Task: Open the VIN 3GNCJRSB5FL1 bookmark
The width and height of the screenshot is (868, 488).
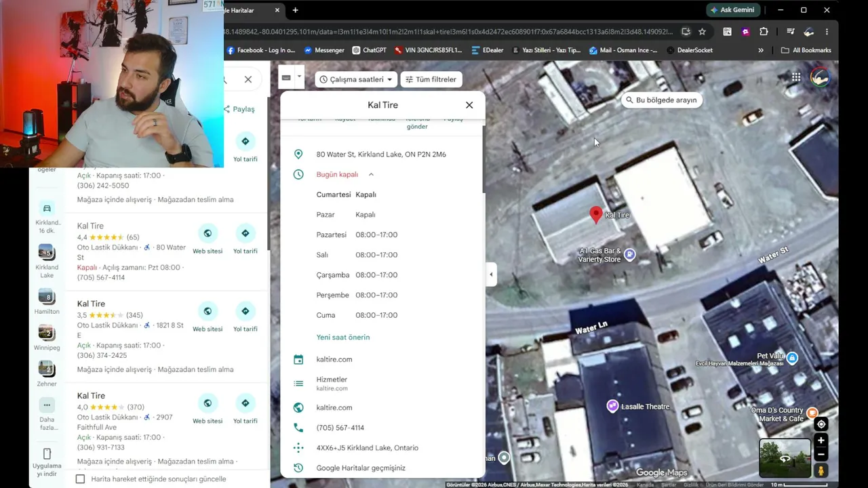Action: click(428, 50)
